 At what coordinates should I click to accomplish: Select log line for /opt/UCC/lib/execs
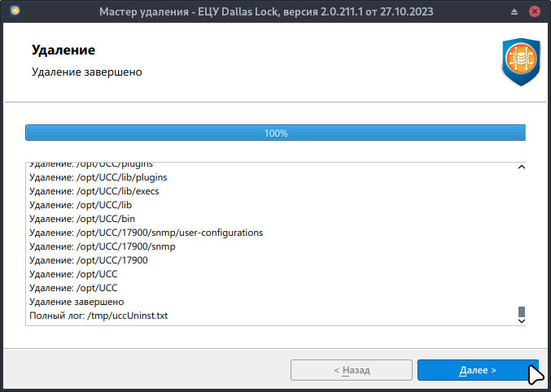(94, 191)
